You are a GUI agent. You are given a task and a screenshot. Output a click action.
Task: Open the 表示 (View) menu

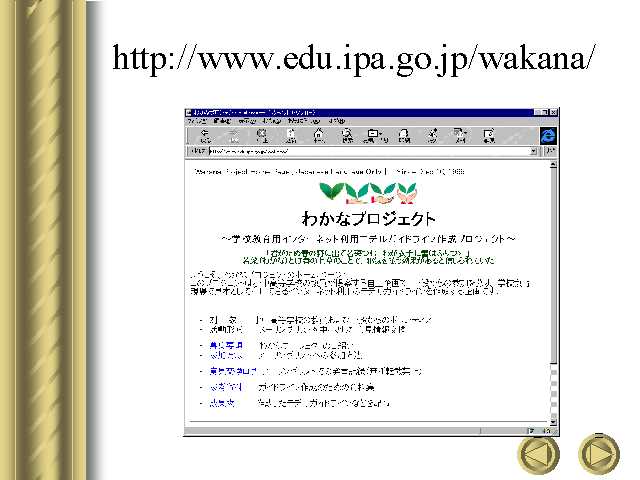[247, 121]
